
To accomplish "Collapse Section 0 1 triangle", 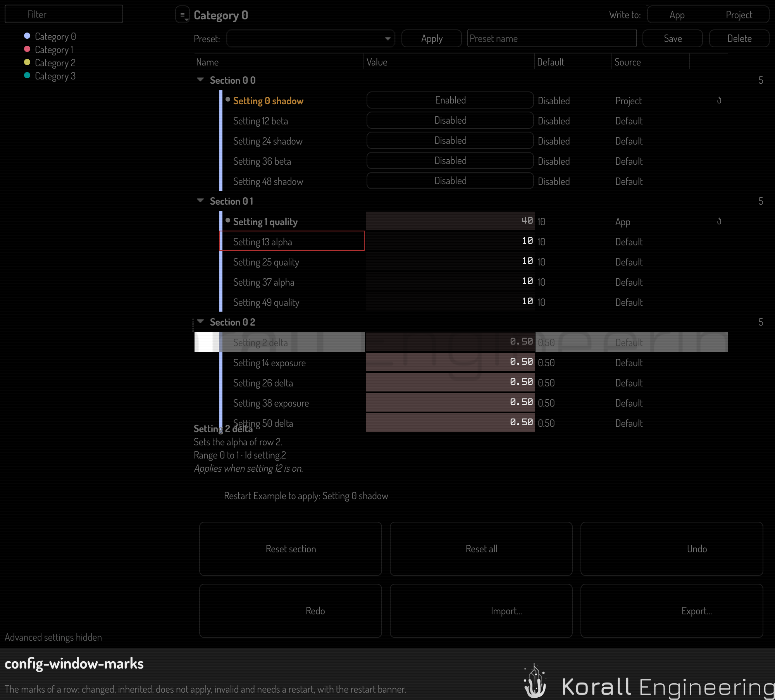I will coord(200,201).
